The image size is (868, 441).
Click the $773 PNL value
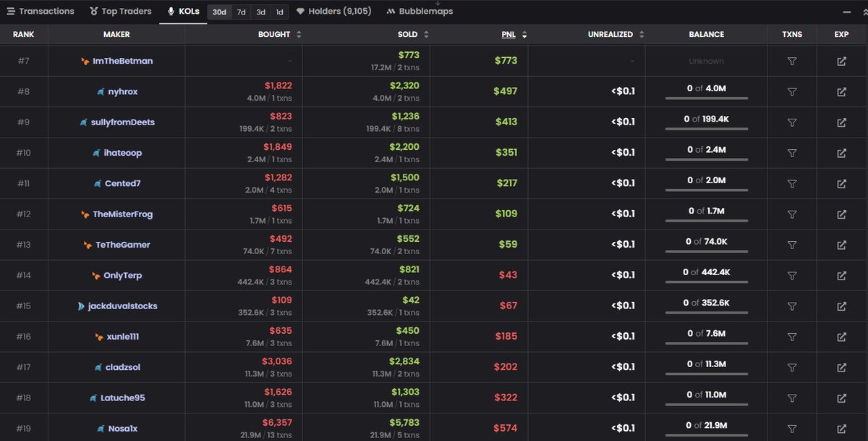[506, 61]
